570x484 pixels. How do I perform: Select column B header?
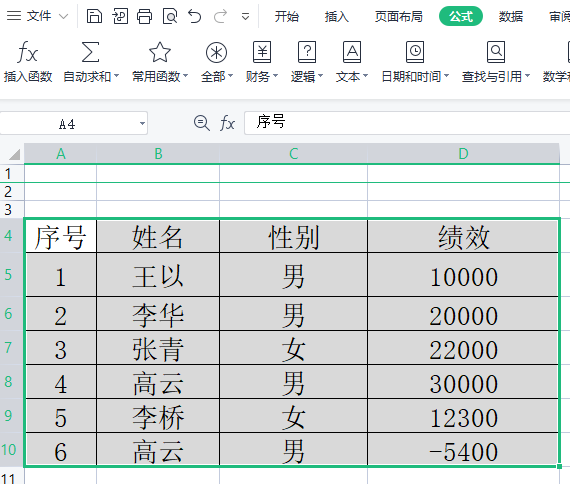coord(158,153)
